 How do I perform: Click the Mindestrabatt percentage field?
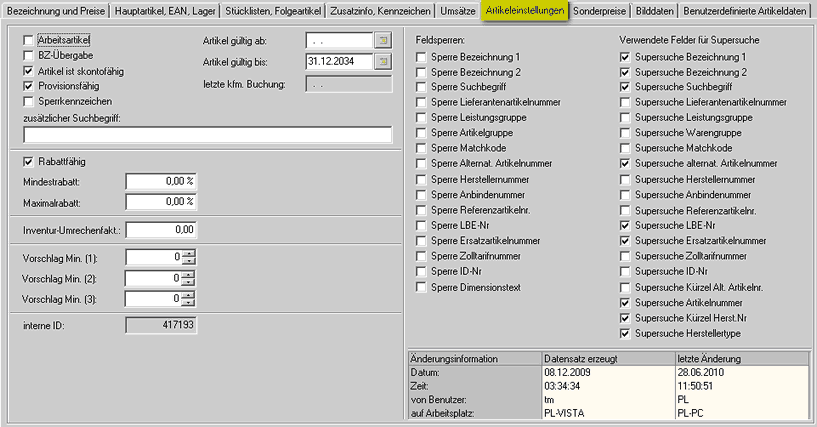coord(161,181)
